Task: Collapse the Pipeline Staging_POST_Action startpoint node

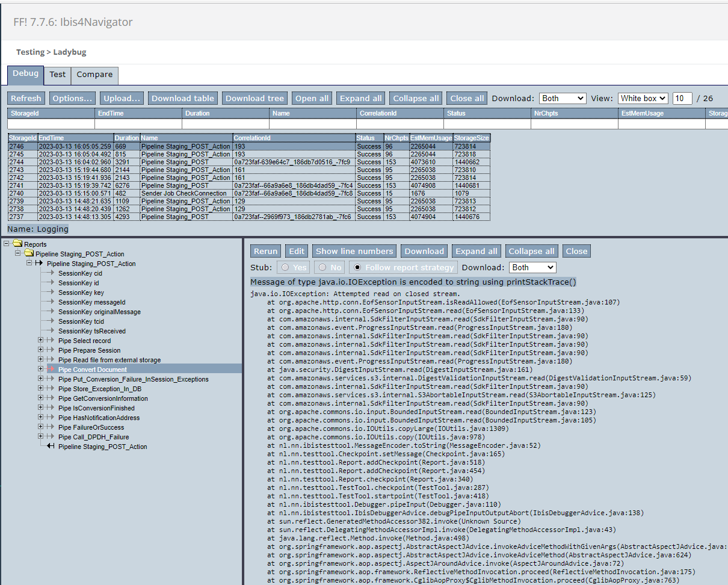Action: (29, 263)
